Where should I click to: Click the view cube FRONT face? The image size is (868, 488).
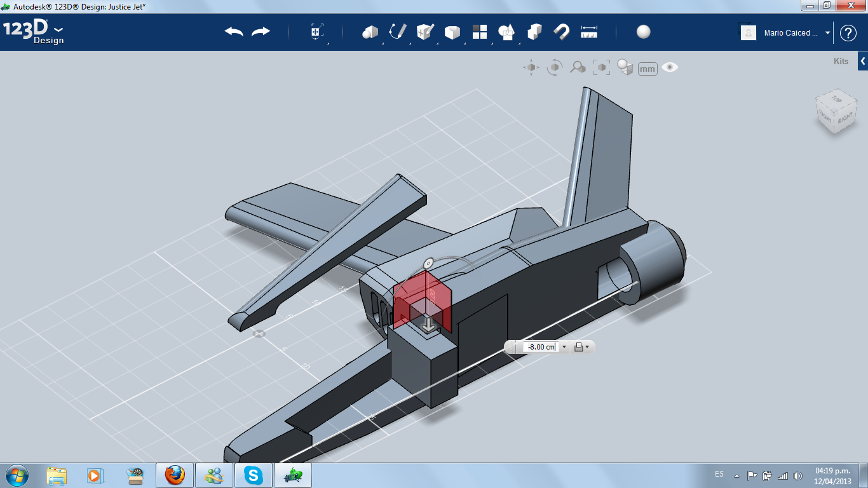825,116
